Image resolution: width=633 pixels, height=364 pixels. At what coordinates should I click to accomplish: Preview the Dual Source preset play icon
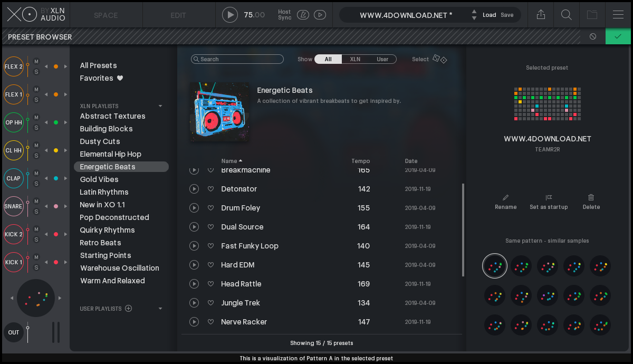(194, 227)
